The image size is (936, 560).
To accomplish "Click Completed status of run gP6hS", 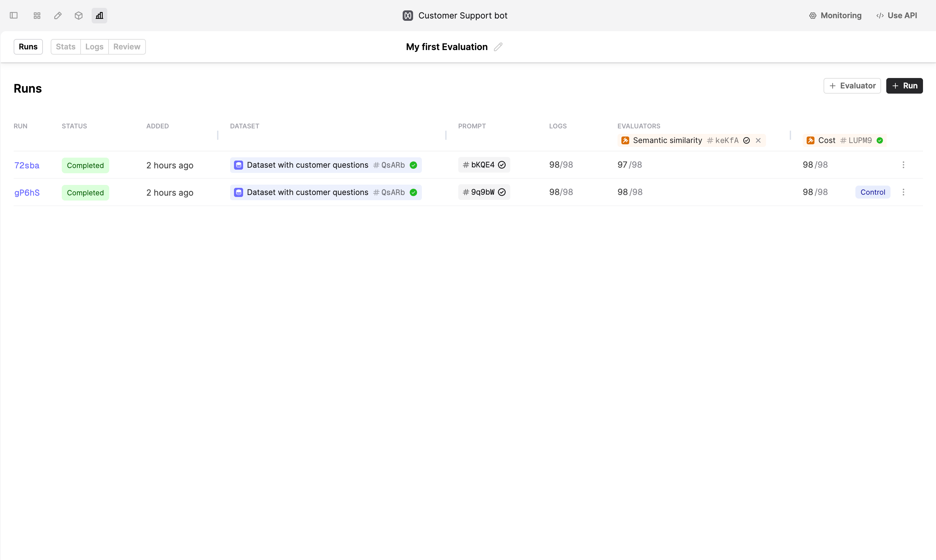I will click(85, 192).
